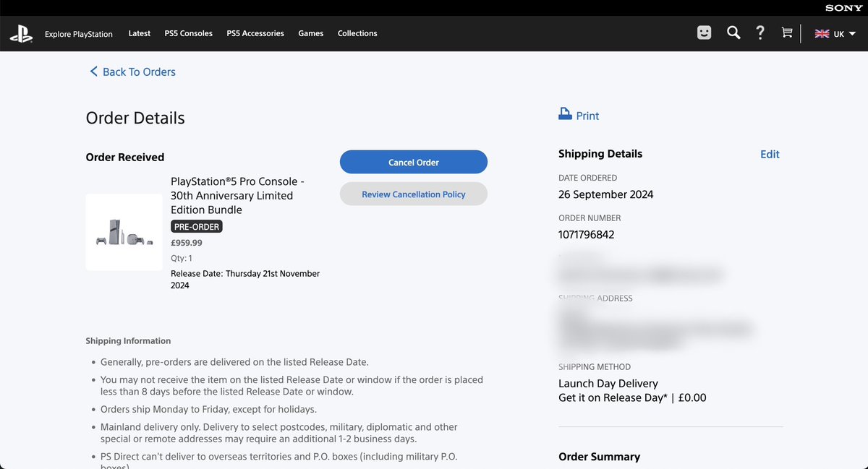The height and width of the screenshot is (469, 868).
Task: Click the printer icon
Action: (x=565, y=113)
